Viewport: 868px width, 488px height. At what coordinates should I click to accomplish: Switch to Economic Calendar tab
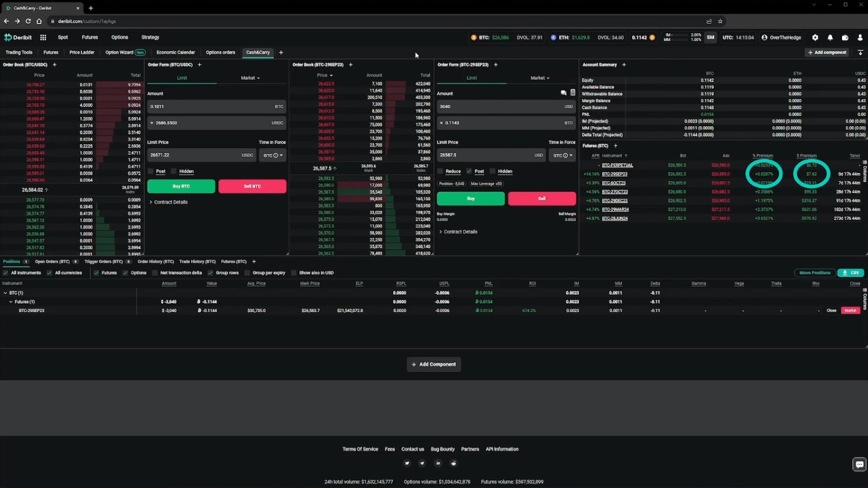pyautogui.click(x=176, y=53)
